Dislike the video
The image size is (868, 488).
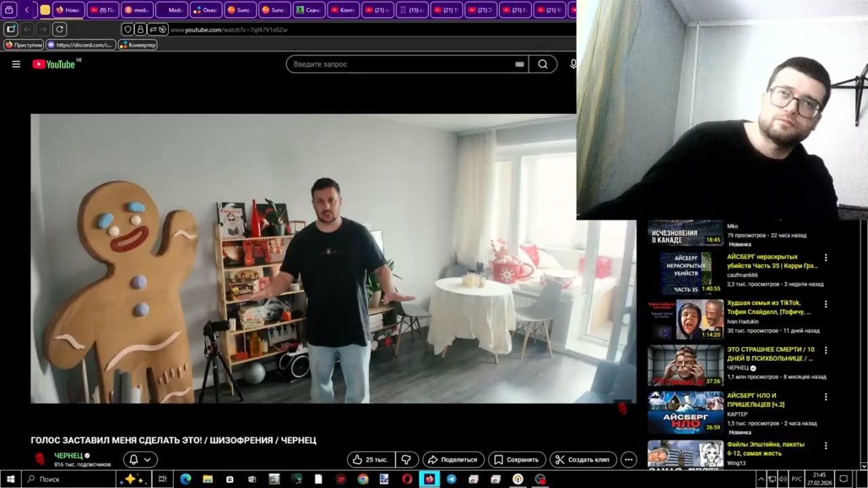click(406, 460)
